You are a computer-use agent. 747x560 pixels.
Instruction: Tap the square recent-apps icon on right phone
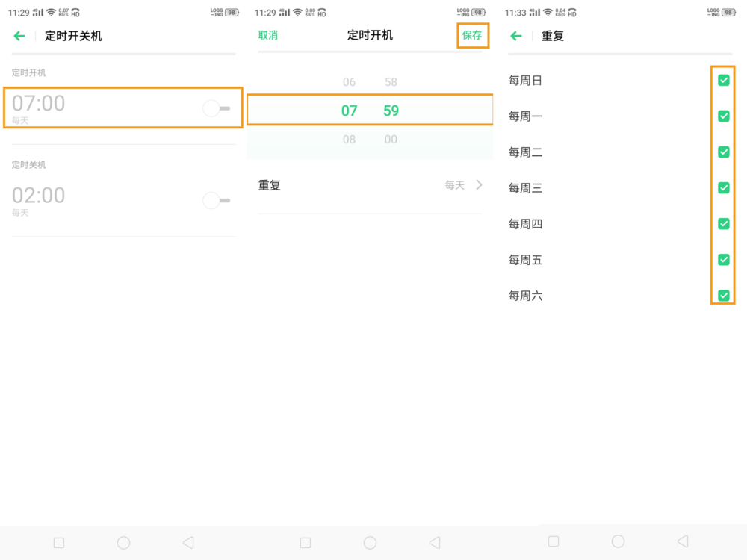pyautogui.click(x=554, y=541)
